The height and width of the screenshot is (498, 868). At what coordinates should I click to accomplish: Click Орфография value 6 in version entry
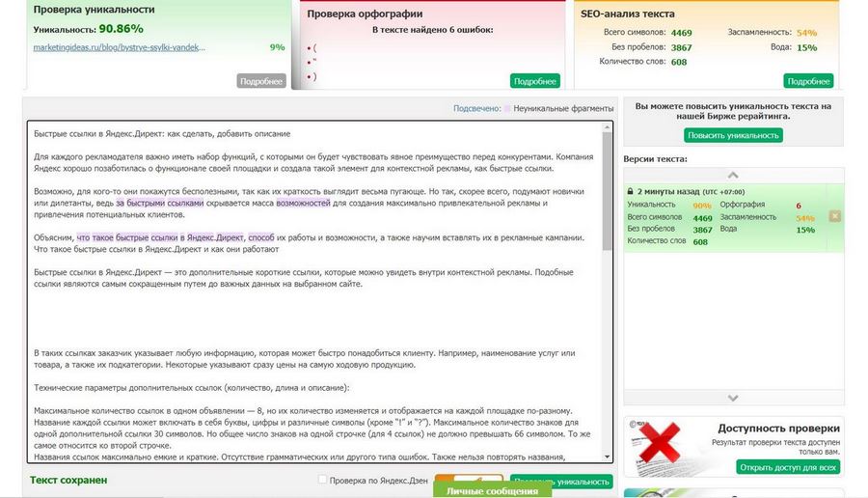click(x=799, y=206)
